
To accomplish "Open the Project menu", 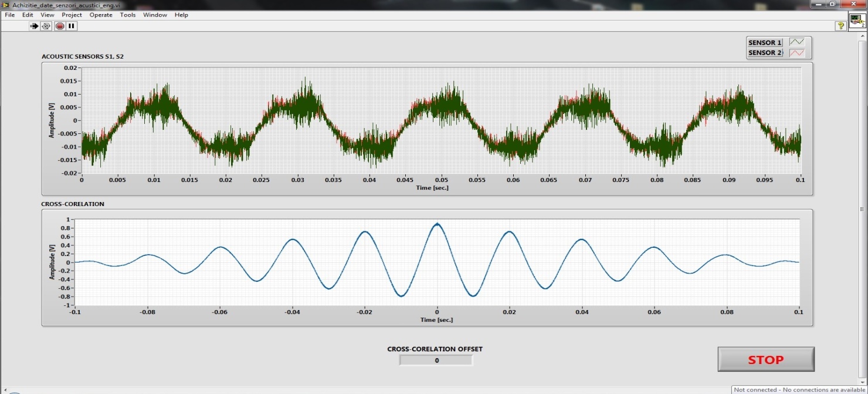I will click(72, 15).
